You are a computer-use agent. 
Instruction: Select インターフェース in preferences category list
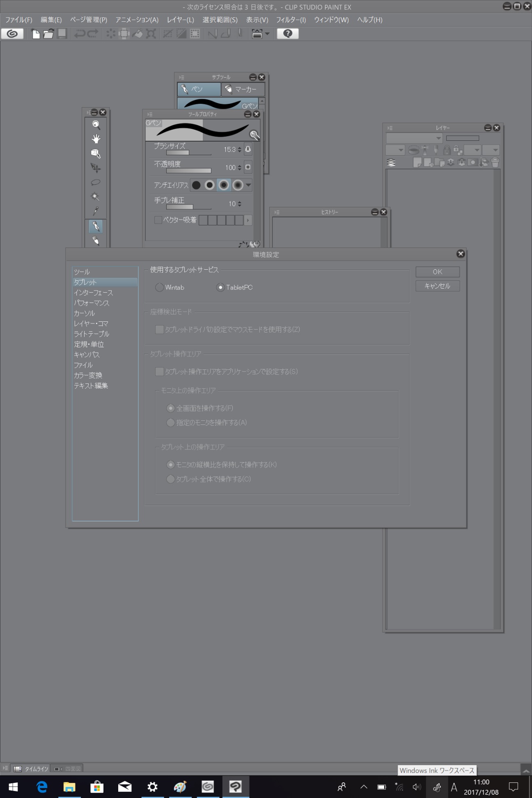tap(94, 293)
